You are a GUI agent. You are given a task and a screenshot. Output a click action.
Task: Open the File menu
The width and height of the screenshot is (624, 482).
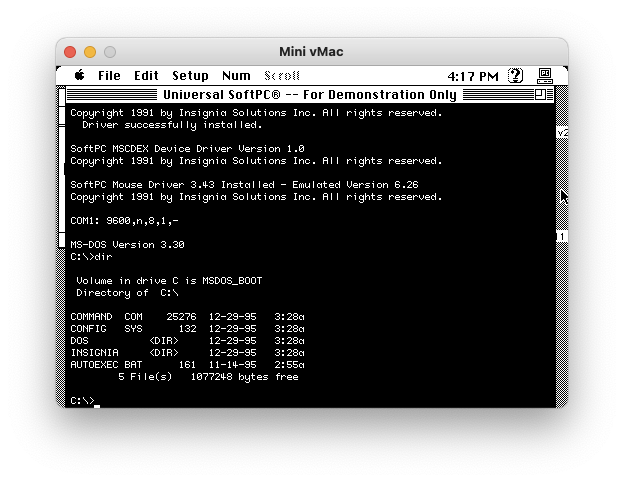pos(109,76)
